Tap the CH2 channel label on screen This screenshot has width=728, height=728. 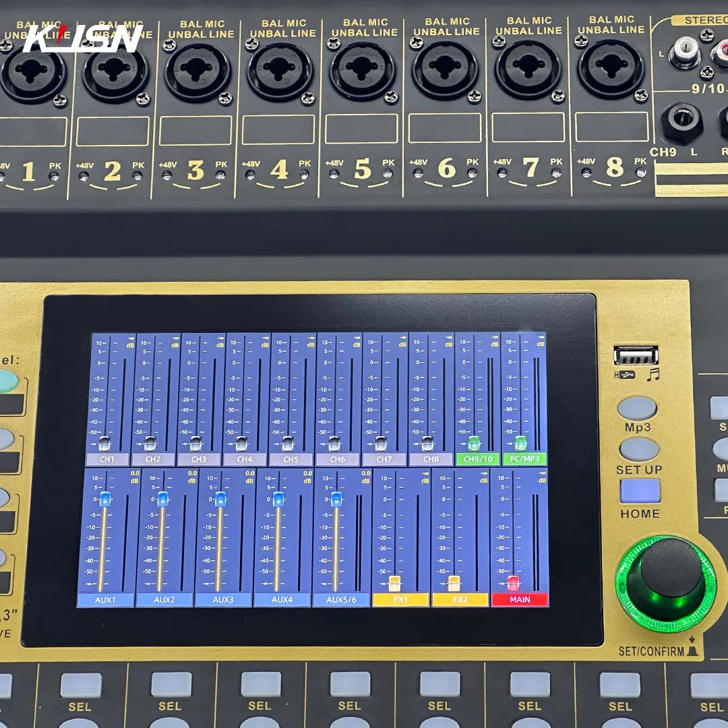[x=153, y=459]
